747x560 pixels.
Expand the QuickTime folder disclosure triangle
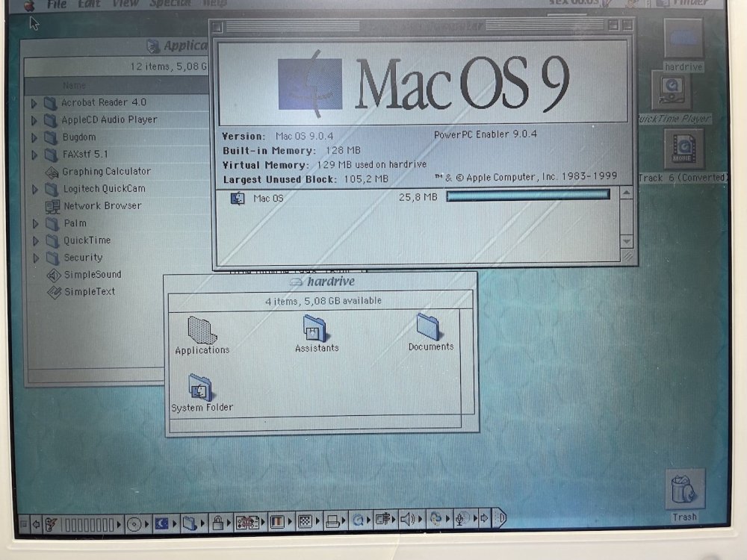click(36, 241)
